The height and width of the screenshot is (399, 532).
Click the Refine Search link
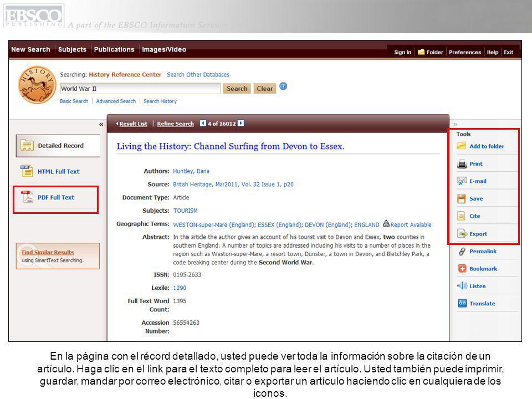(175, 124)
